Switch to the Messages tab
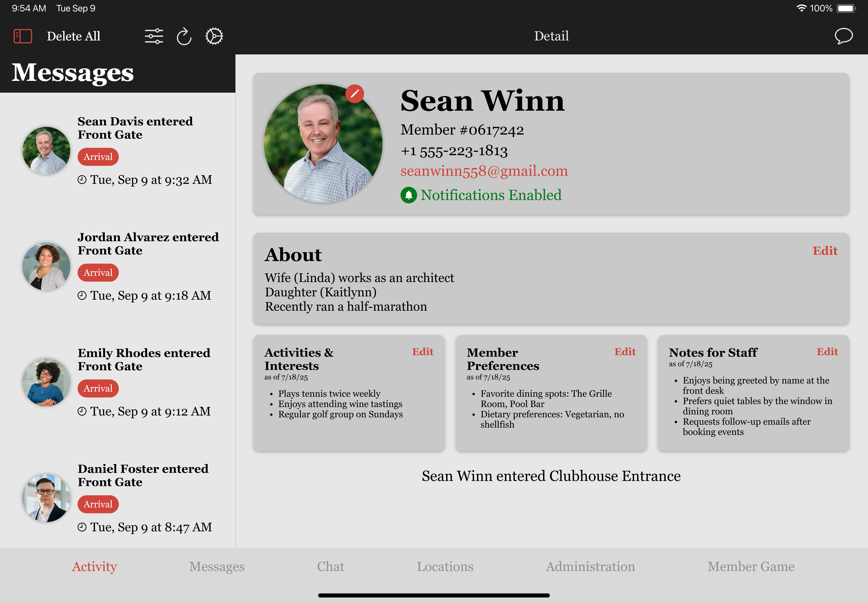This screenshot has height=603, width=868. point(216,566)
